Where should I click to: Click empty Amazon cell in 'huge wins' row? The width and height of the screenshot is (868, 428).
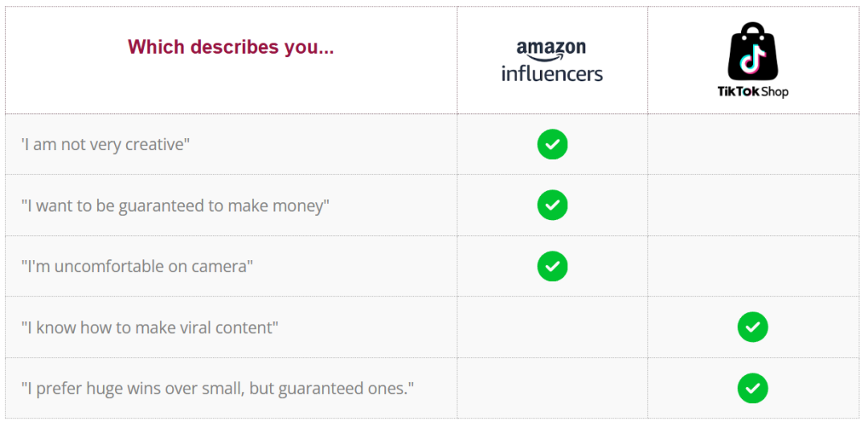click(x=552, y=388)
